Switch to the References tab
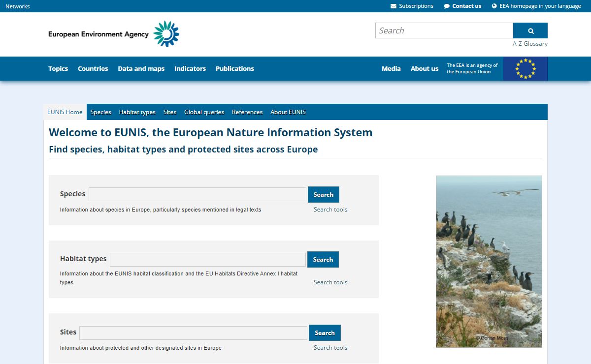The image size is (591, 364). (x=247, y=112)
